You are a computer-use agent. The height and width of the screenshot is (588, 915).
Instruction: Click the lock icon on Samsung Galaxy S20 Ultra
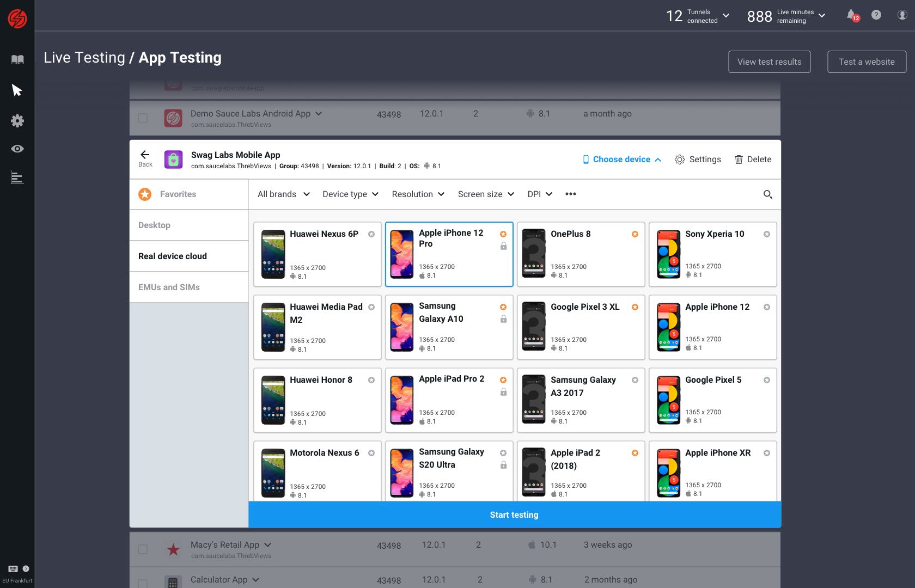coord(503,465)
